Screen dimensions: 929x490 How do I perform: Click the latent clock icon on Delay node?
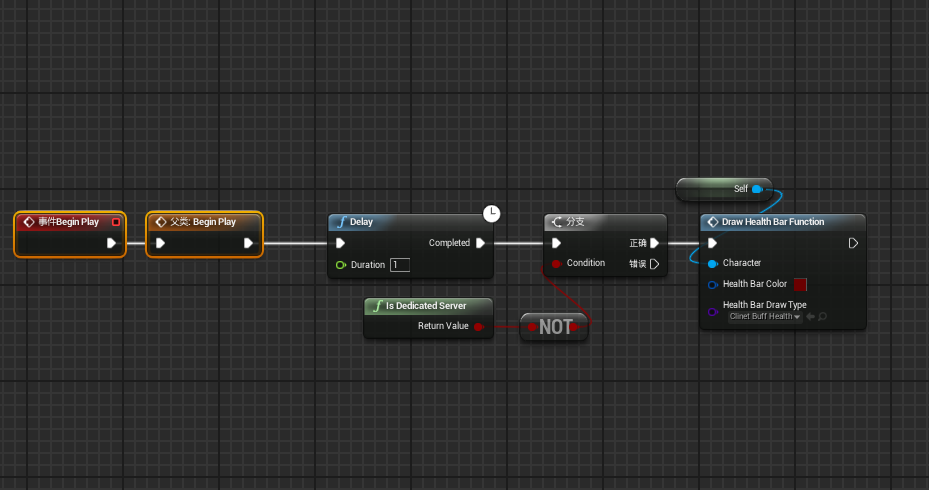point(491,213)
